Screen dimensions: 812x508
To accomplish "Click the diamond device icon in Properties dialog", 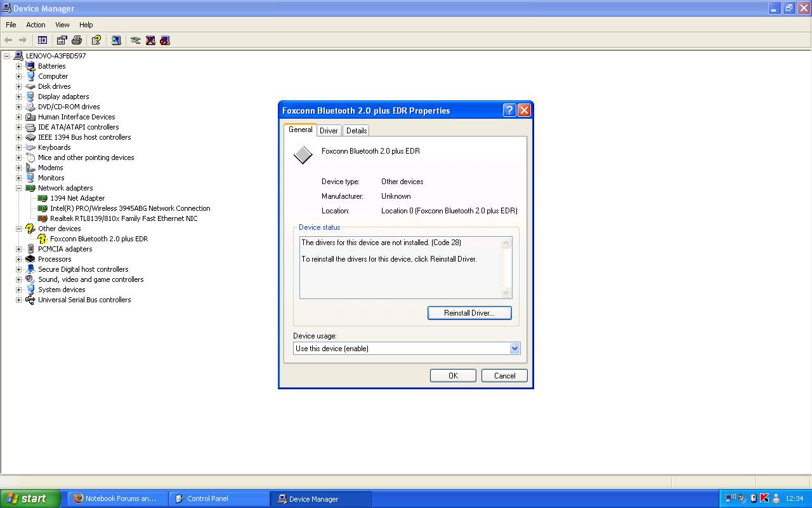I will pos(303,155).
